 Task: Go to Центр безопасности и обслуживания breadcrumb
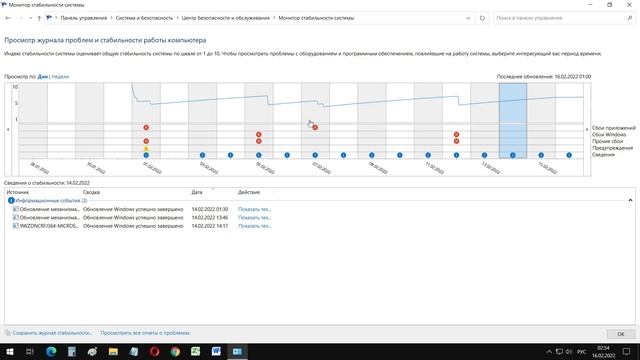coord(225,18)
